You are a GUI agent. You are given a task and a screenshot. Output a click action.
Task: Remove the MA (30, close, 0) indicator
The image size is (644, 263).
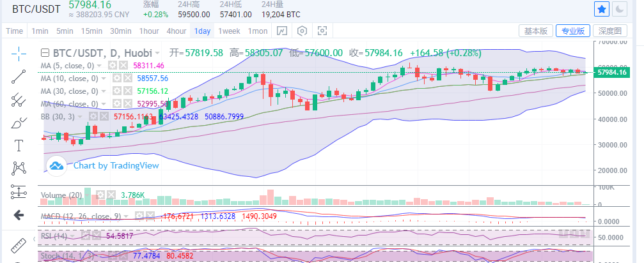click(x=127, y=91)
